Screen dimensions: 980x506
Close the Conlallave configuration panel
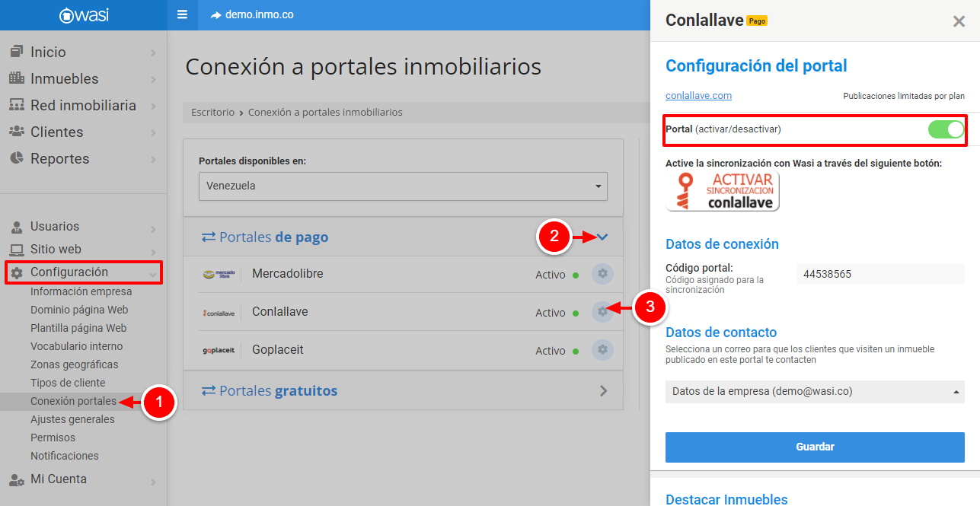[959, 21]
